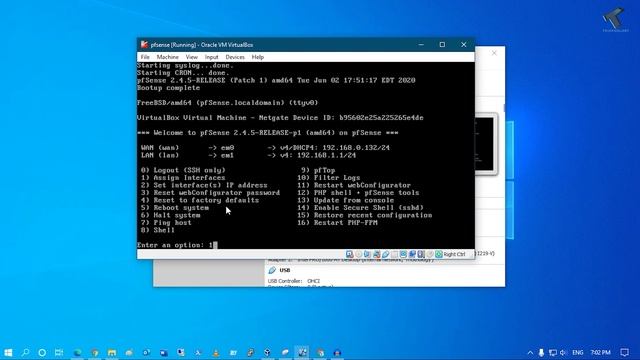Click the VM preview thumbnail behind

point(486,144)
